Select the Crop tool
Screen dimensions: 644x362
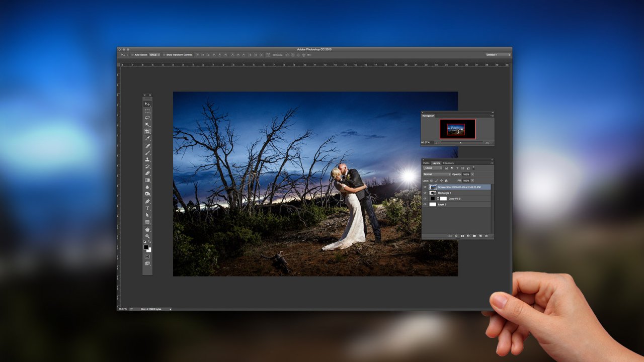coord(147,132)
